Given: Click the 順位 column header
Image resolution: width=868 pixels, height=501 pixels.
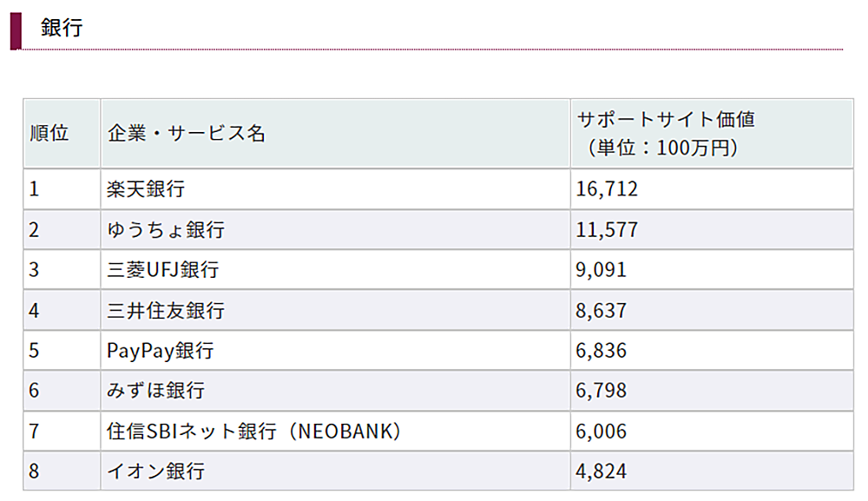Looking at the screenshot, I should (x=49, y=134).
